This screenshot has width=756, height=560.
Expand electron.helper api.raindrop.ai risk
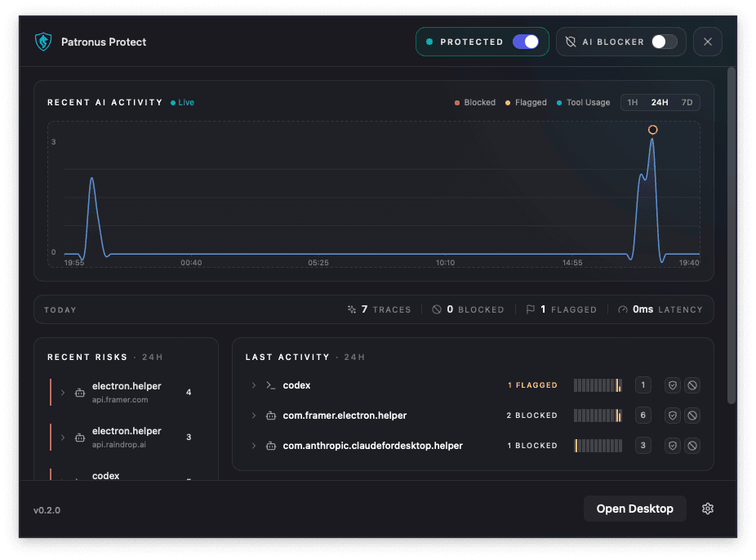click(63, 437)
